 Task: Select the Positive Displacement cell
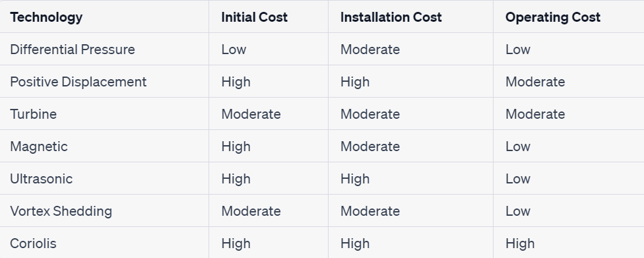(78, 82)
